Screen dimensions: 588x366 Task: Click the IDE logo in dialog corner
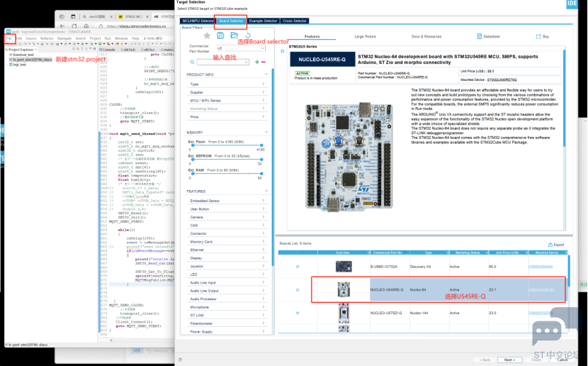(x=572, y=4)
